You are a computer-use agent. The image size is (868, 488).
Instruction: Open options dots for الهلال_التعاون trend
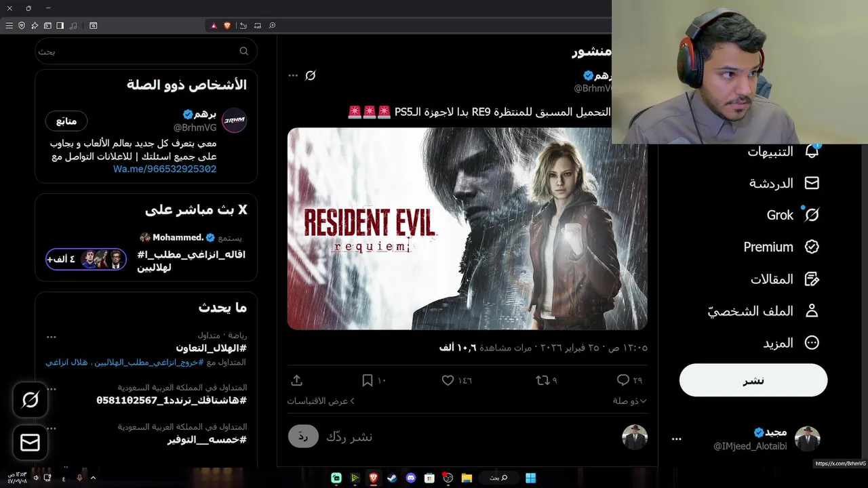click(52, 336)
